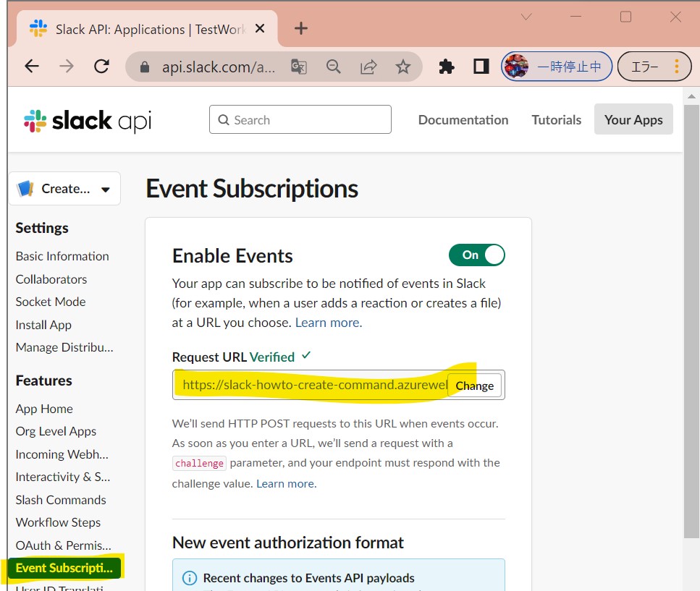Open Socket Mode settings
This screenshot has height=591, width=700.
(51, 302)
